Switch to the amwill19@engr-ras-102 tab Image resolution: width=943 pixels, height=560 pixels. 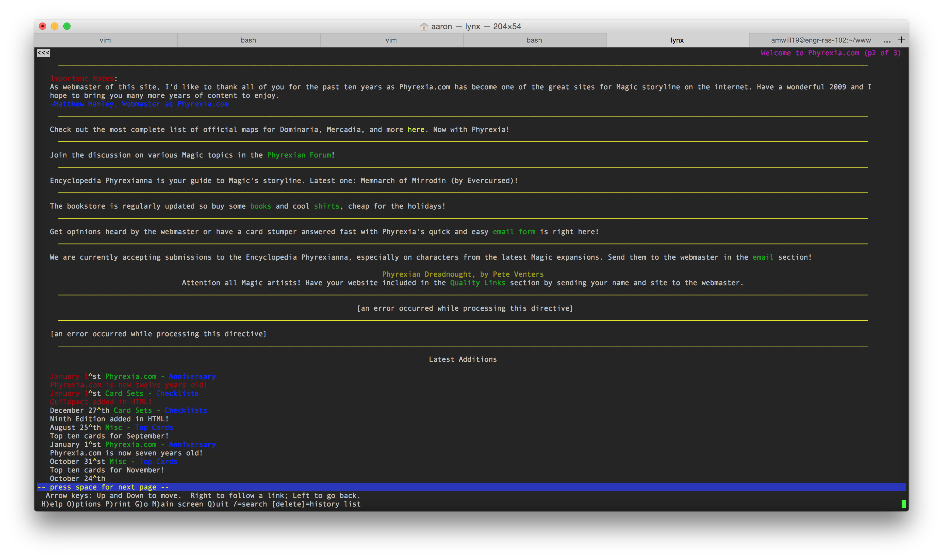pyautogui.click(x=821, y=40)
